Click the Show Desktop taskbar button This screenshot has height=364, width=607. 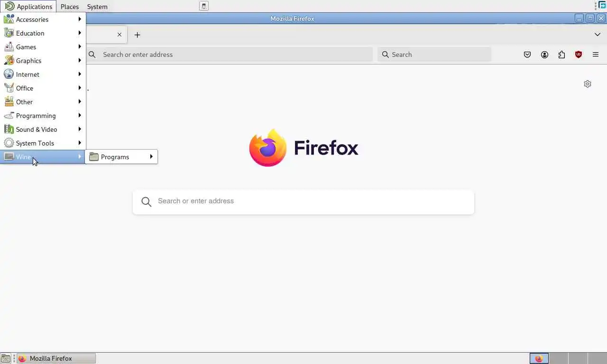click(5, 358)
